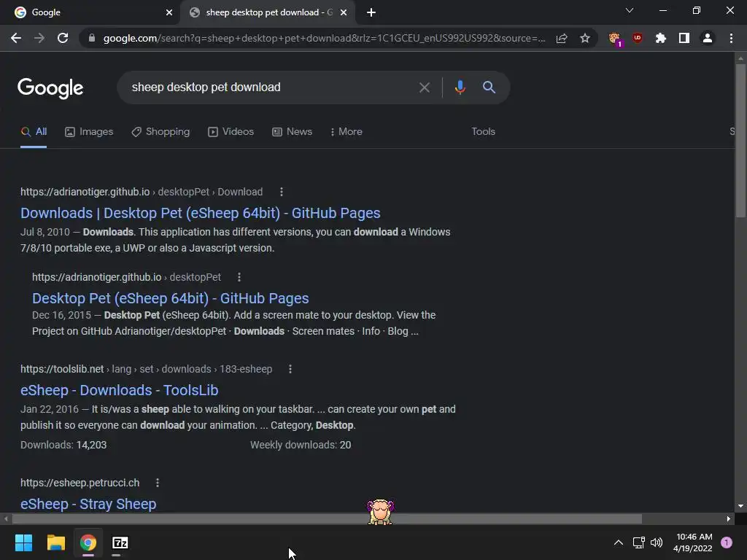The height and width of the screenshot is (560, 747).
Task: Switch to Videos results
Action: (231, 132)
